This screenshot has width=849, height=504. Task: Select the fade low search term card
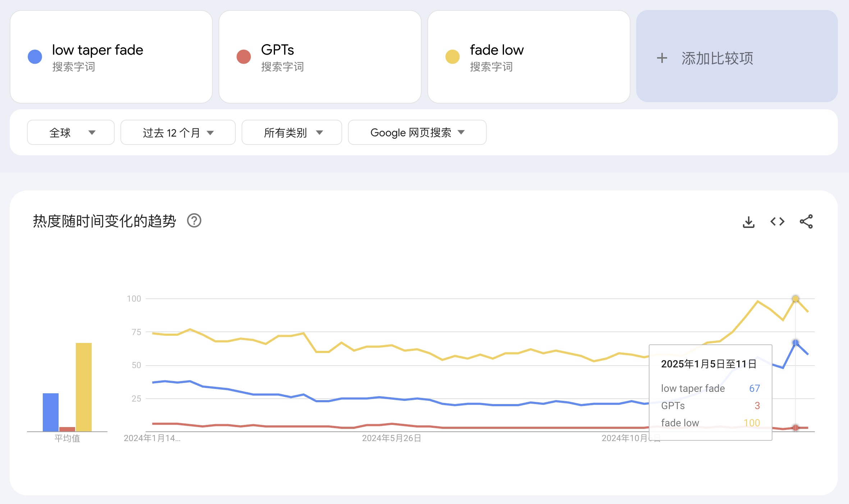pos(529,57)
